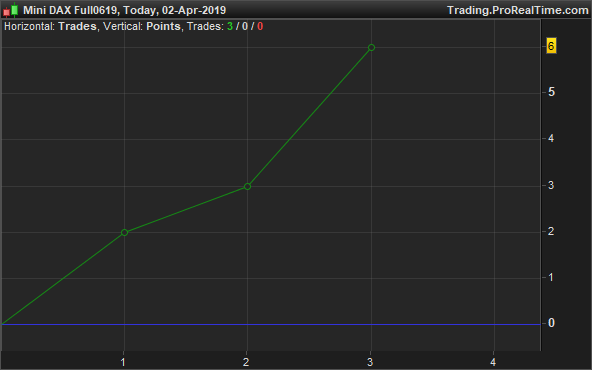The image size is (592, 370).
Task: Open the Trading.ProRealTime.com link
Action: [x=518, y=10]
